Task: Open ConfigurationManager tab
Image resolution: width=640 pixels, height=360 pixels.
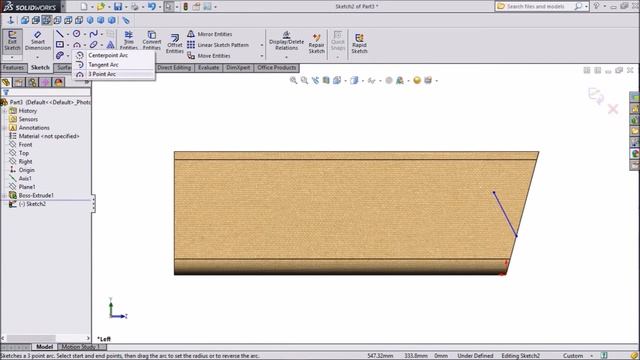Action: click(x=32, y=82)
